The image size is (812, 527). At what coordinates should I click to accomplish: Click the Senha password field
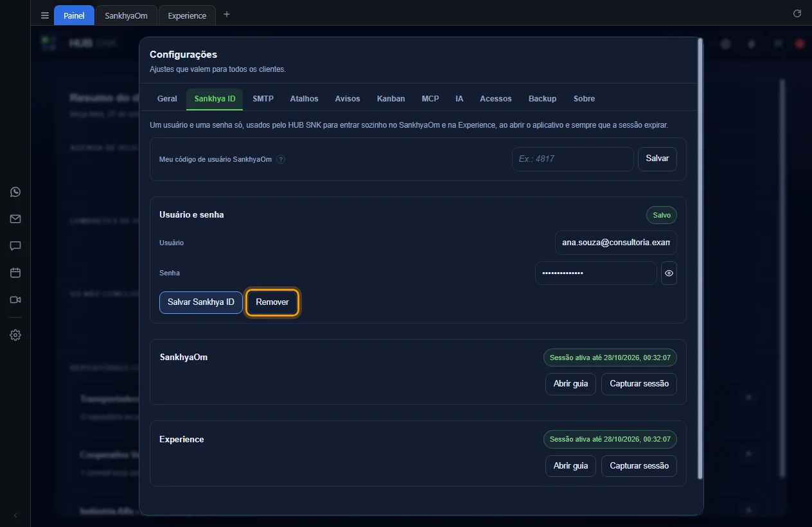(x=596, y=273)
